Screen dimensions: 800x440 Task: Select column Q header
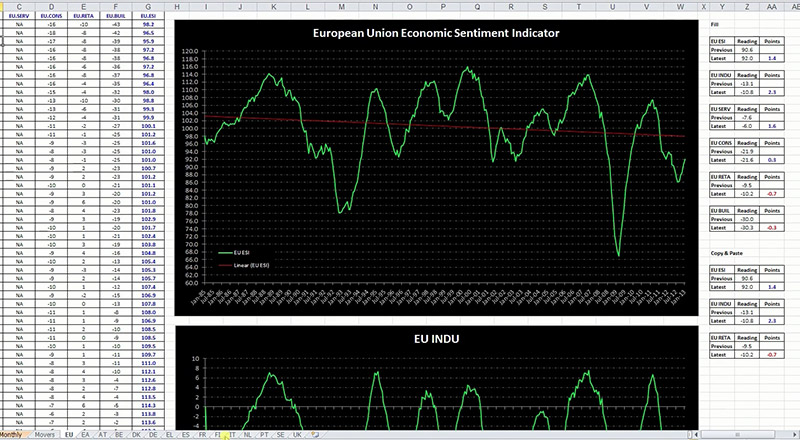tap(477, 7)
